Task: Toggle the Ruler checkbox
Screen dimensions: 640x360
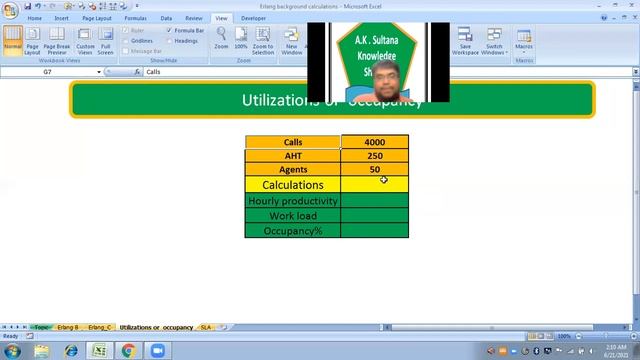Action: 126,30
